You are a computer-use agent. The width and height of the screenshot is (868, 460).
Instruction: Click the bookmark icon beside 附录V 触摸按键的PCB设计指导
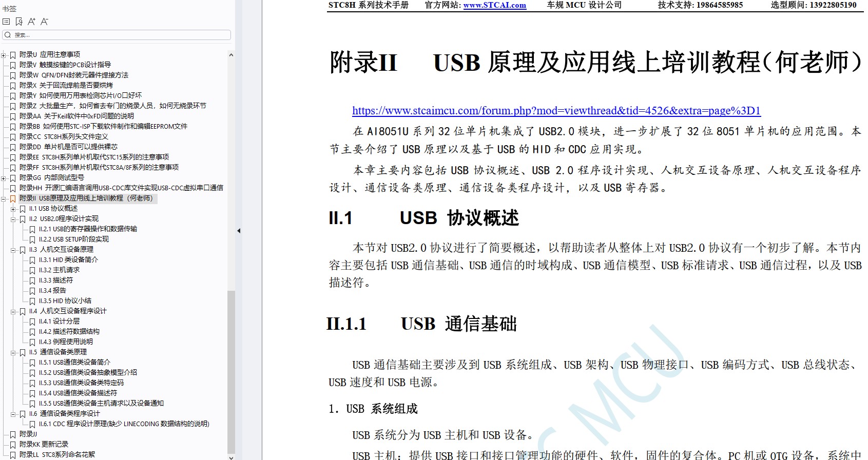pos(13,65)
